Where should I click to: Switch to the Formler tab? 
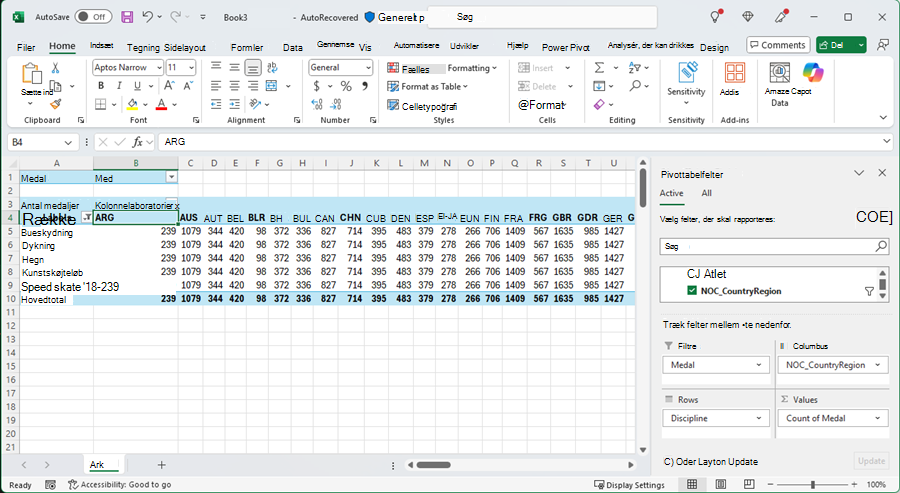247,48
